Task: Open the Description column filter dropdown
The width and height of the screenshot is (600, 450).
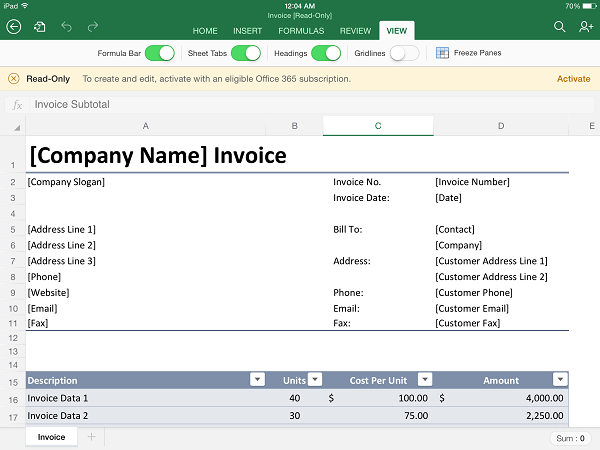Action: point(257,380)
